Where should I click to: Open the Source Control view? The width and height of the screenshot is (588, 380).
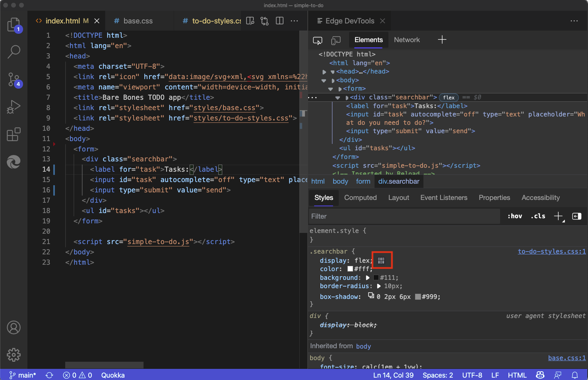tap(14, 79)
